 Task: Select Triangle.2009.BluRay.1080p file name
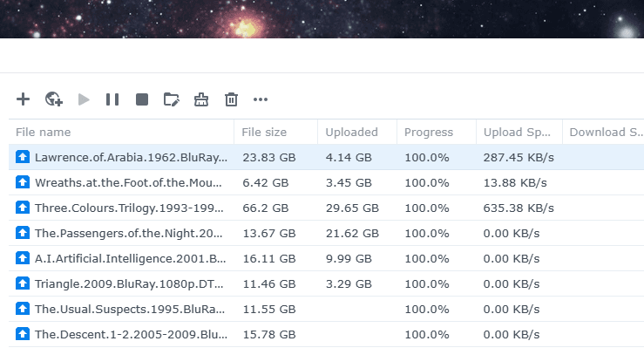[x=129, y=284]
